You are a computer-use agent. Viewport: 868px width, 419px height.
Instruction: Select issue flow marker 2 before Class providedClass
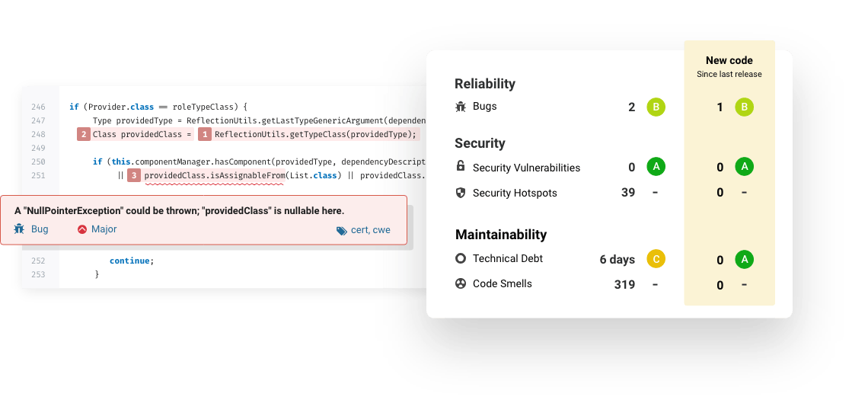pos(84,134)
